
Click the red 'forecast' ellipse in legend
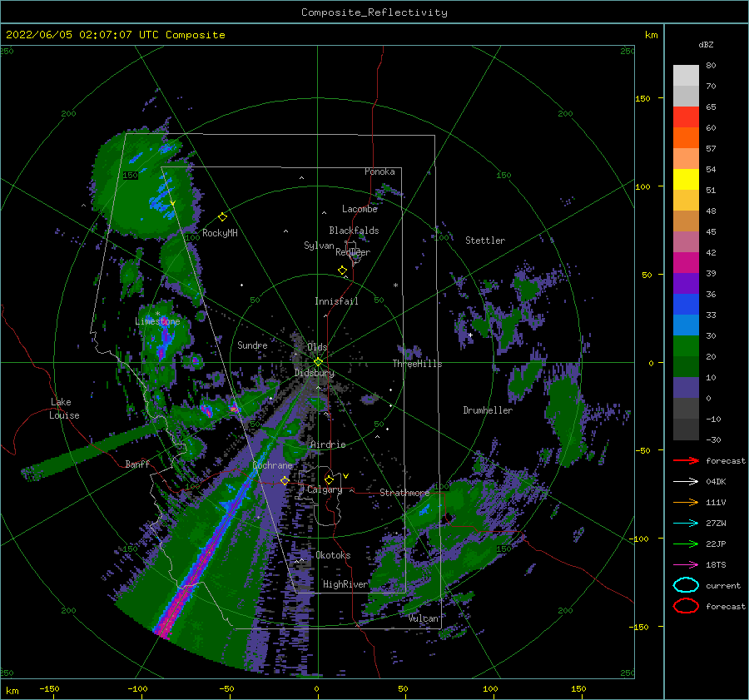click(x=686, y=606)
